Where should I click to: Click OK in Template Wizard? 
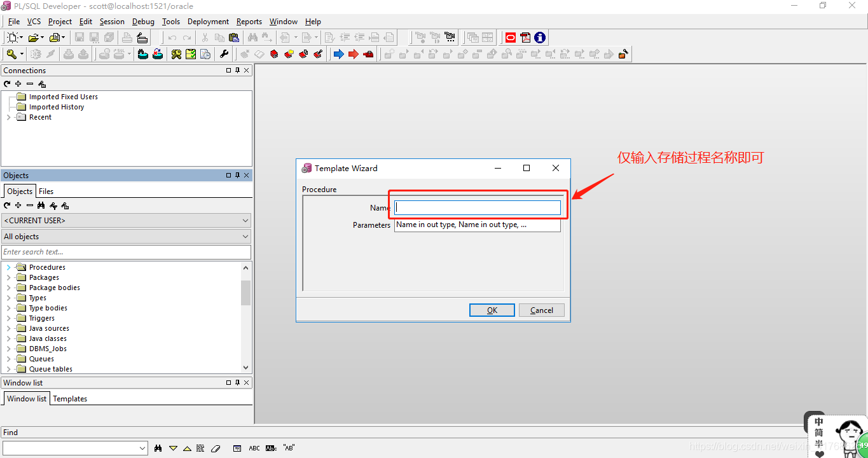(x=492, y=310)
